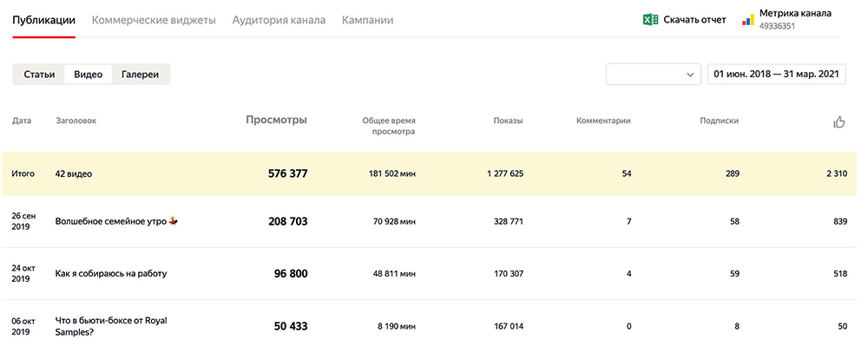Sort by the Показы column header

[x=508, y=121]
